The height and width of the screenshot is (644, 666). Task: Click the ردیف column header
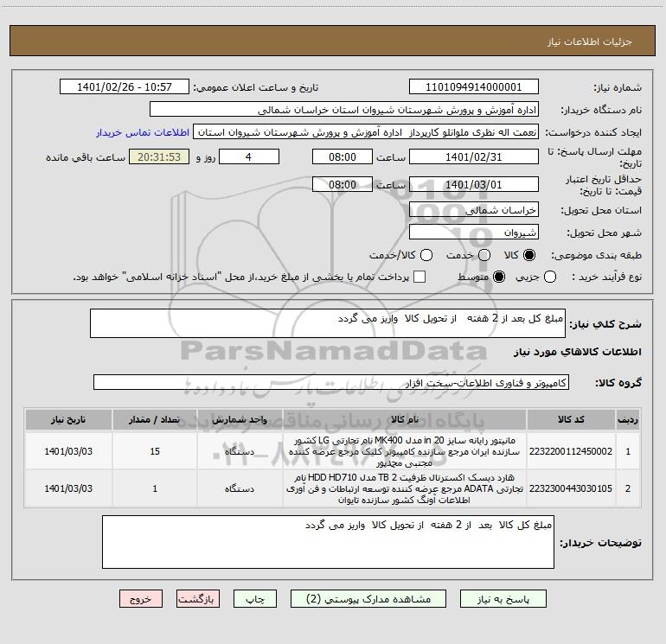[x=628, y=420]
